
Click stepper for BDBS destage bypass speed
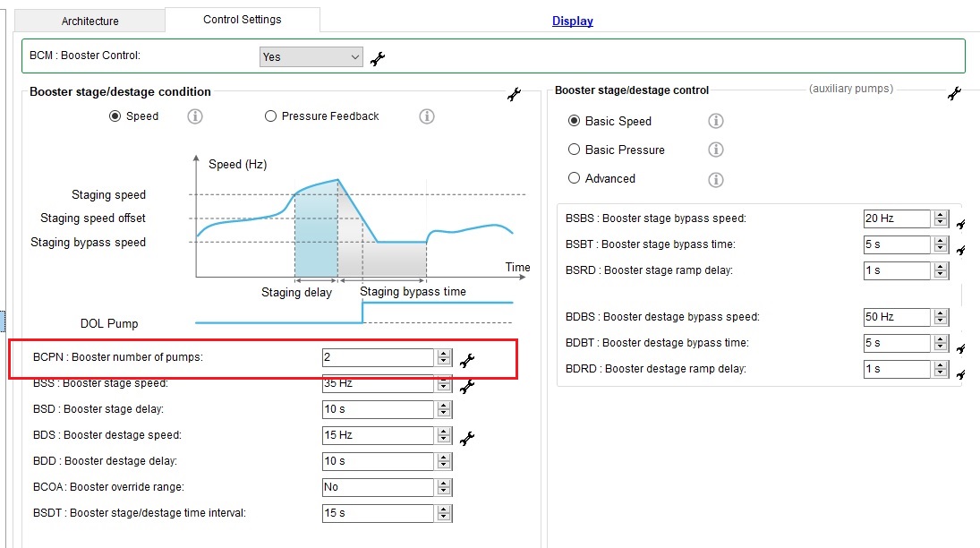[x=941, y=317]
